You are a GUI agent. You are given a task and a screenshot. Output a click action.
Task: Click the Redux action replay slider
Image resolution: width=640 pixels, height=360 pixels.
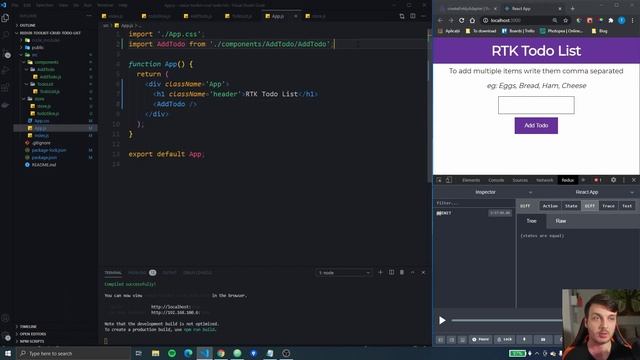pyautogui.click(x=506, y=320)
